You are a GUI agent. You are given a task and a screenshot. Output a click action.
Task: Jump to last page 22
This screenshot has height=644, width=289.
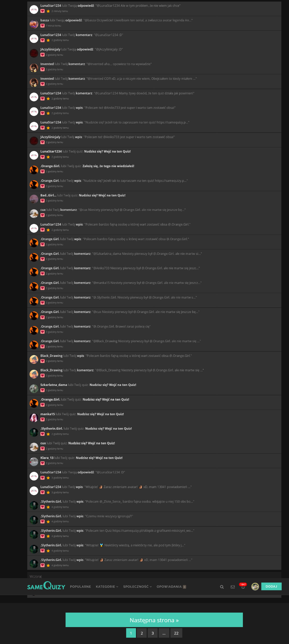click(x=176, y=633)
